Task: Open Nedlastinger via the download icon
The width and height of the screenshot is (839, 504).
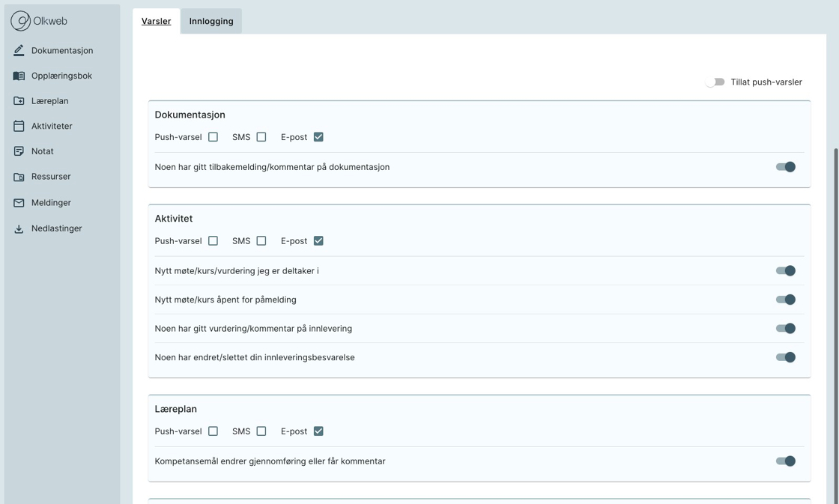Action: pos(19,228)
